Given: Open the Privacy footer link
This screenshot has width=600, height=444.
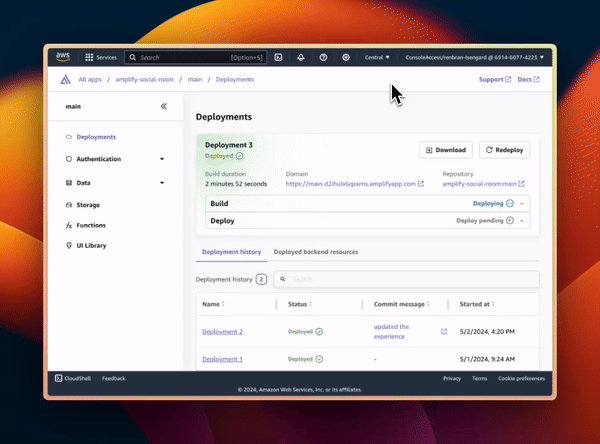Looking at the screenshot, I should 452,379.
